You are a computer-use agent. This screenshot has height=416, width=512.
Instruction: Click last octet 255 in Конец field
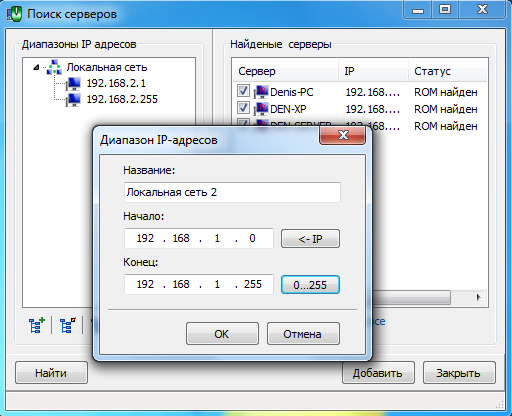[252, 284]
